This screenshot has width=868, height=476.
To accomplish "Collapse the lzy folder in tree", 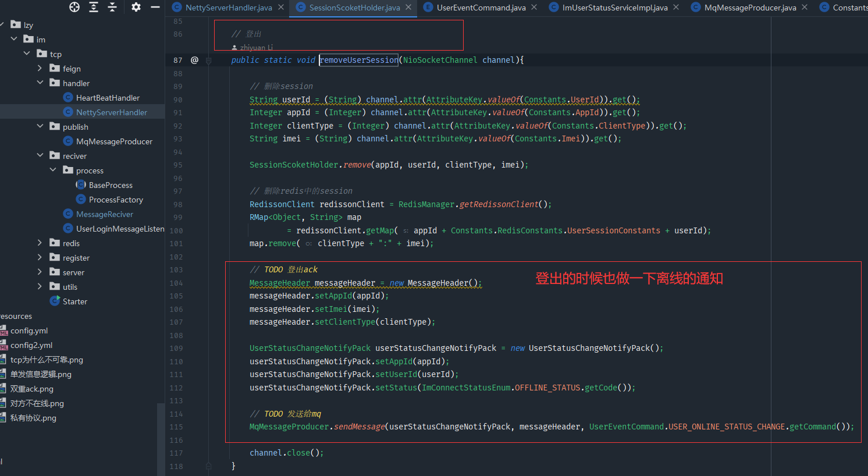I will pos(1,24).
